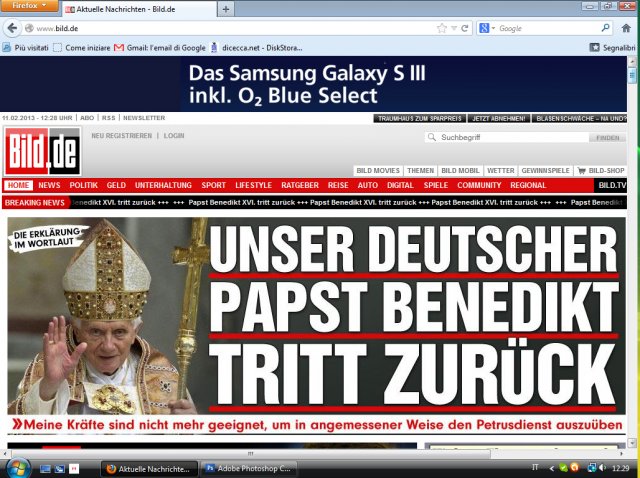Open the ABO link
640x478 pixels.
point(87,118)
